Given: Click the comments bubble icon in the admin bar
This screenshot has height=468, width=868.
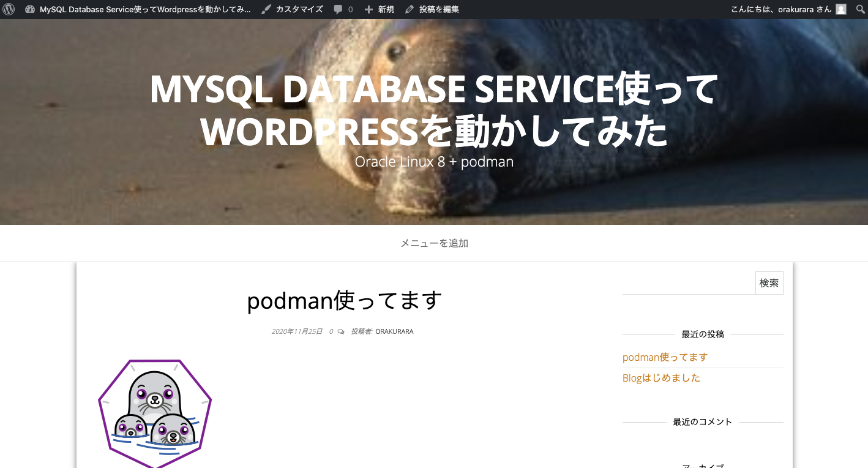Looking at the screenshot, I should (339, 10).
